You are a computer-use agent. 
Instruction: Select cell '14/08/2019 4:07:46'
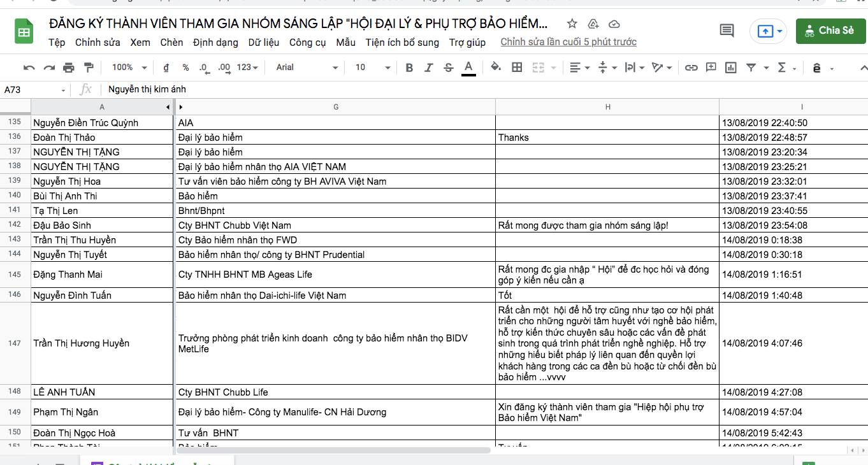click(793, 343)
